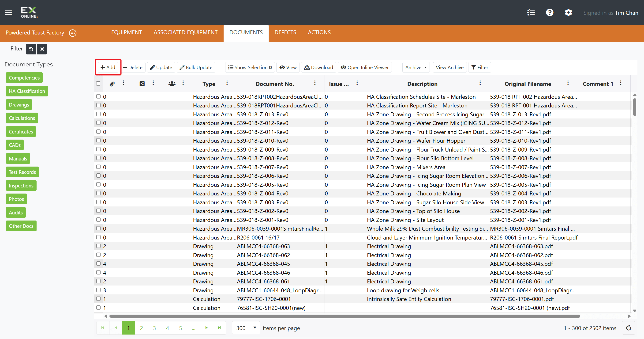Open the Defects tab
Viewport: 644px width, 339px height.
pos(285,33)
